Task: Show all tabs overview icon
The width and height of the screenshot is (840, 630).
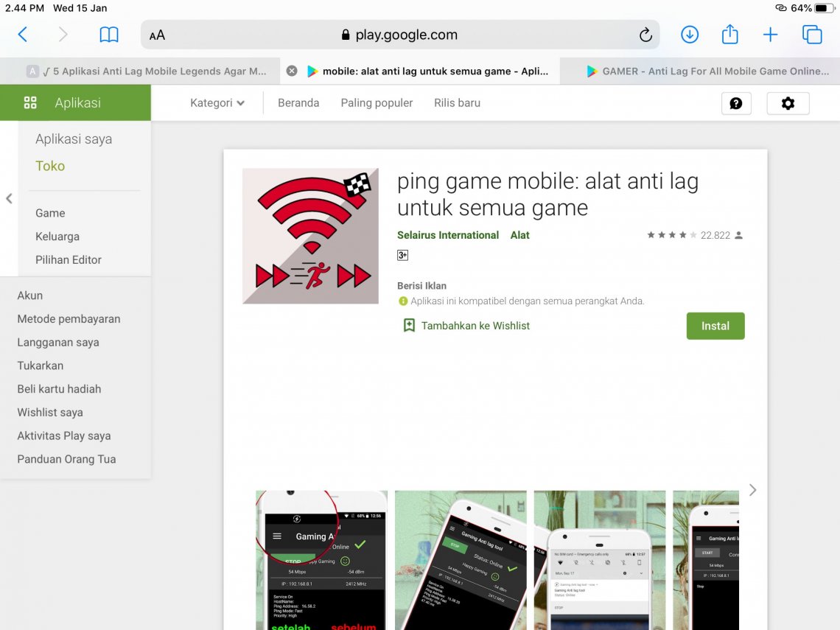Action: point(812,35)
